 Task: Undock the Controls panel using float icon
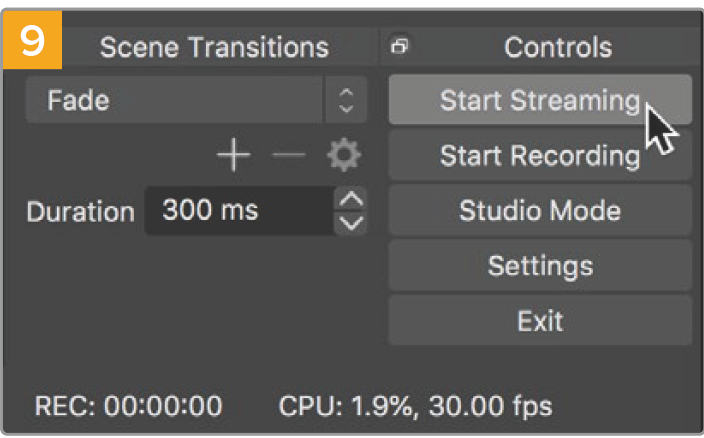pos(401,46)
